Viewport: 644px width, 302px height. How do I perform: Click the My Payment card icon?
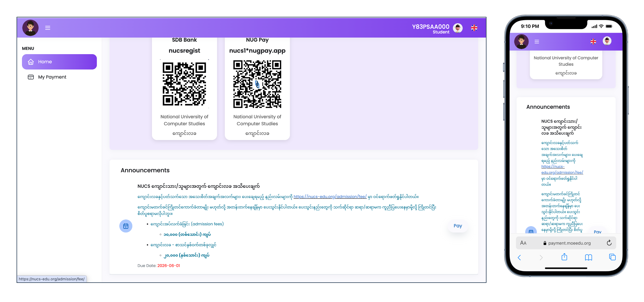31,77
